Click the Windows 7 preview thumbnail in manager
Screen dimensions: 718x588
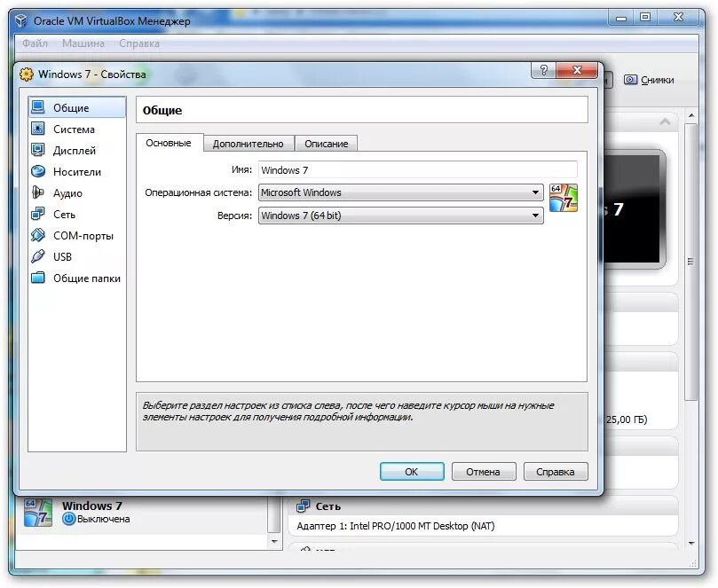point(635,208)
